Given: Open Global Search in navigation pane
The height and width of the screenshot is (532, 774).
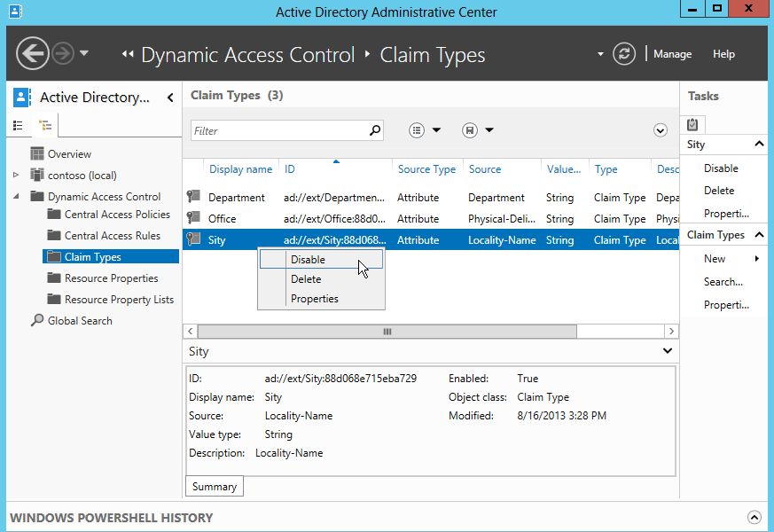Looking at the screenshot, I should coord(80,321).
